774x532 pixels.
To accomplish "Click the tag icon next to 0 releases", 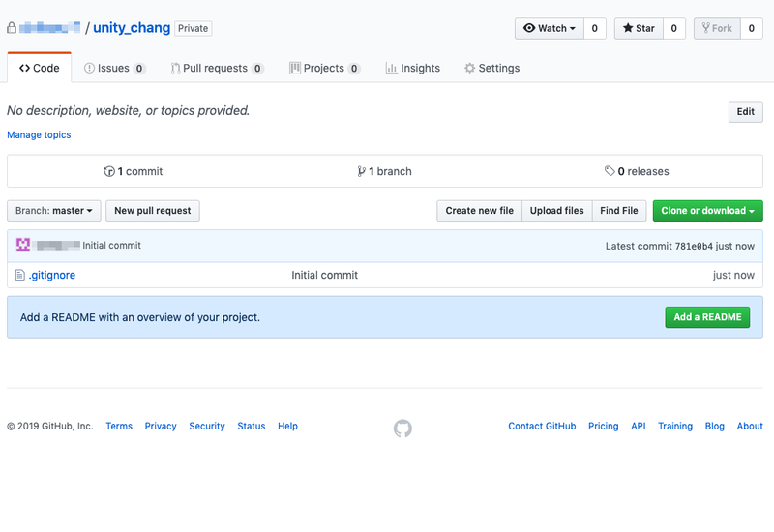I will (610, 171).
